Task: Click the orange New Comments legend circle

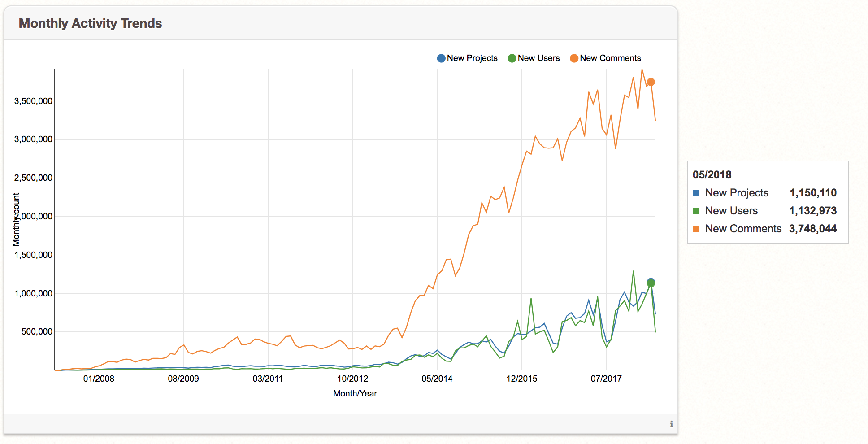Action: [x=574, y=58]
